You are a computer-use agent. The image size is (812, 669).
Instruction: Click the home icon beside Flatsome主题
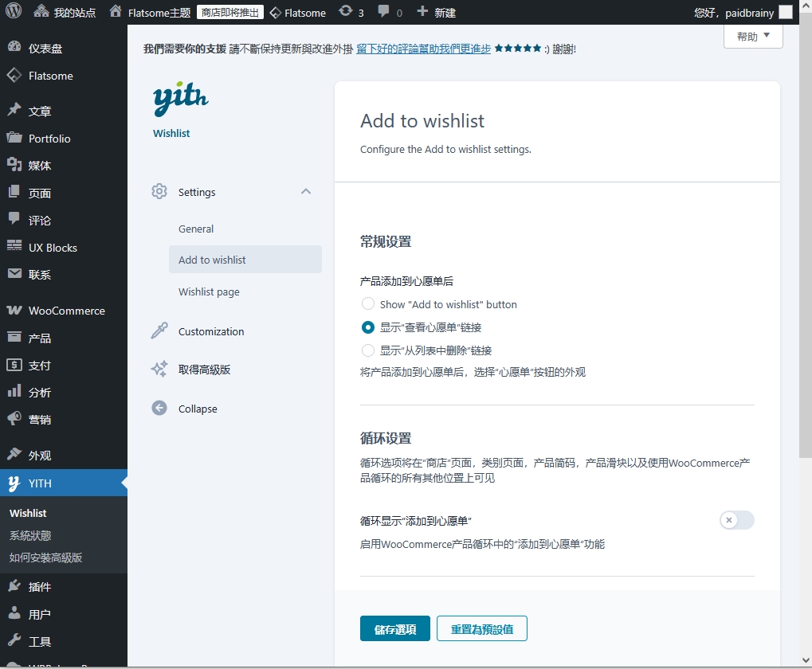(x=116, y=11)
